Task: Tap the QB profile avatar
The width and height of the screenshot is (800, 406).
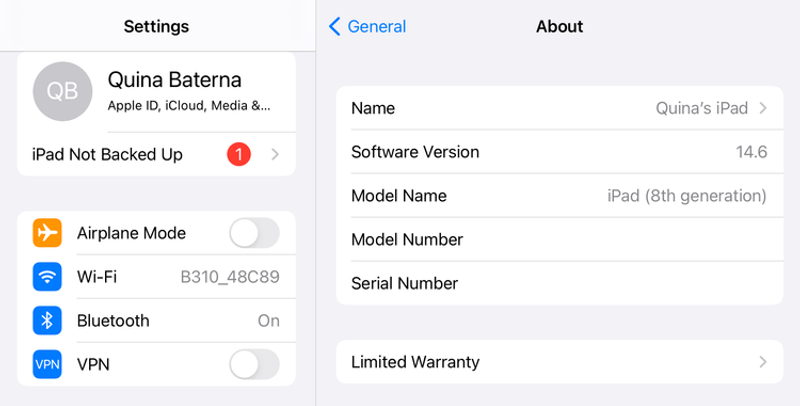Action: tap(63, 91)
